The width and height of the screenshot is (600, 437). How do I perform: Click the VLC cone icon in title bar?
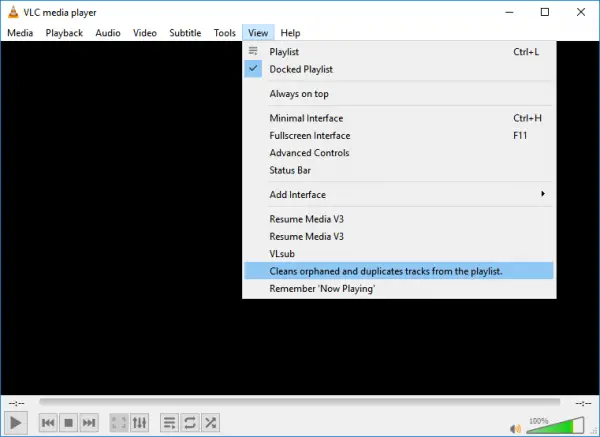point(13,12)
